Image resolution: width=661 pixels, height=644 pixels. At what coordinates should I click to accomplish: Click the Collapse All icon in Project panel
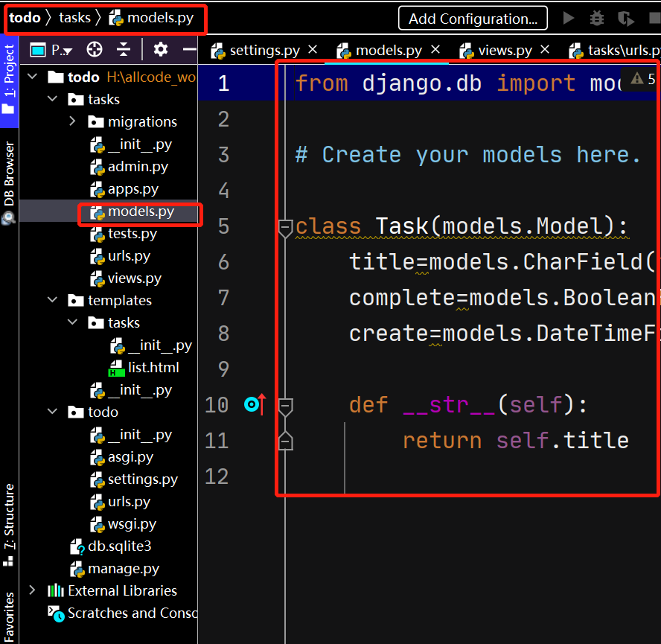point(123,49)
